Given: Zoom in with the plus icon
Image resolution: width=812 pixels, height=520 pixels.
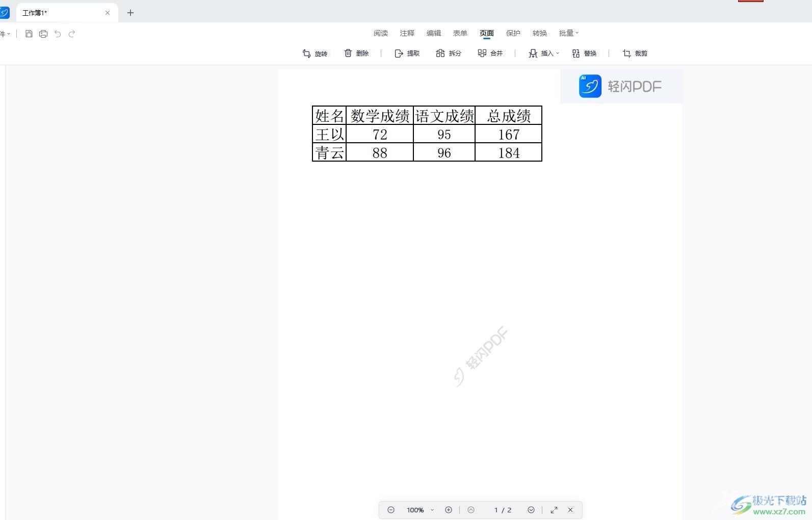Looking at the screenshot, I should point(449,510).
